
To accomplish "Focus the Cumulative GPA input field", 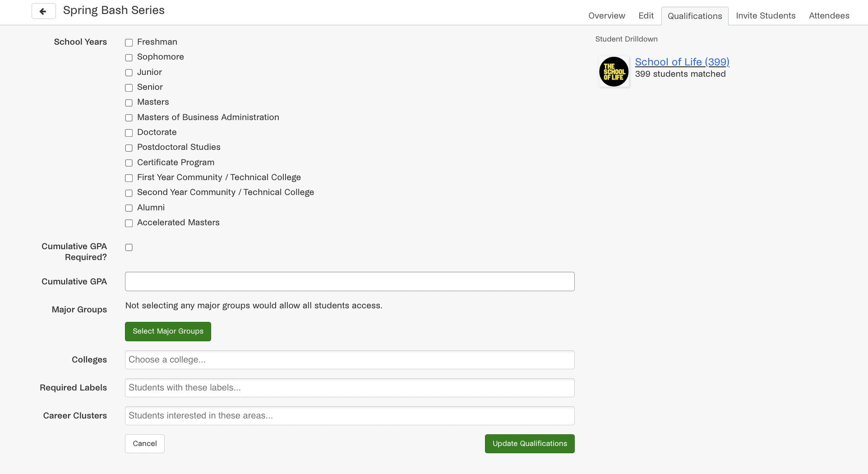I will tap(350, 282).
